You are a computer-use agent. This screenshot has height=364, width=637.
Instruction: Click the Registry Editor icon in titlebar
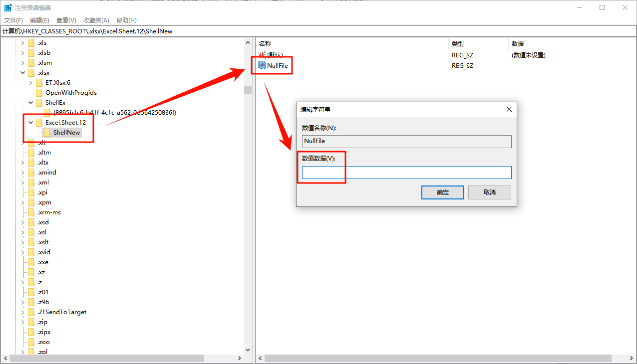[7, 7]
